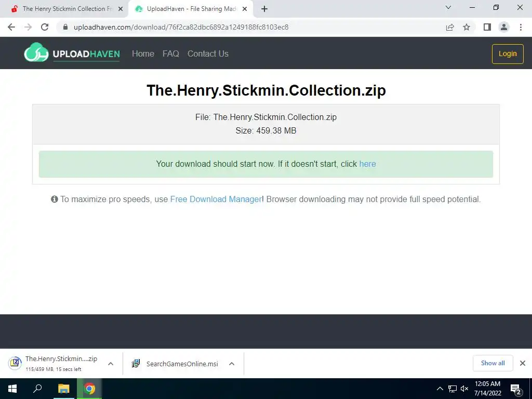The image size is (532, 399).
Task: Open File Explorer from the taskbar
Action: 63,389
